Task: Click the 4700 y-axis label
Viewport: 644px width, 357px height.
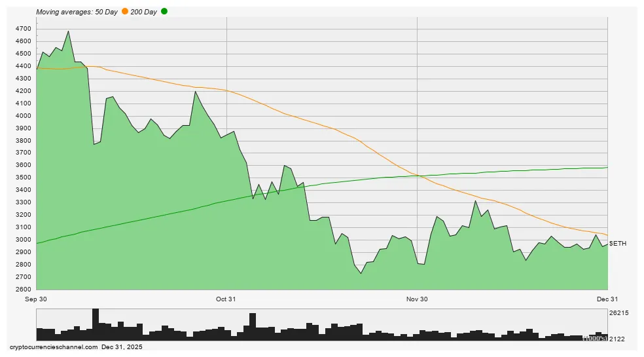Action: point(23,29)
